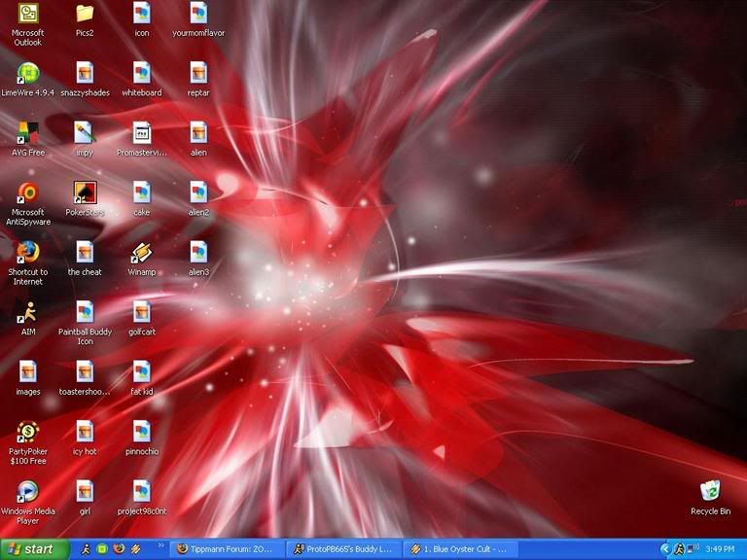Select the fat kid file icon
This screenshot has width=747, height=560.
tap(141, 372)
